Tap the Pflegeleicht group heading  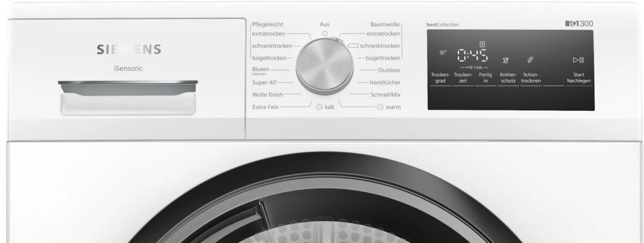click(x=267, y=24)
